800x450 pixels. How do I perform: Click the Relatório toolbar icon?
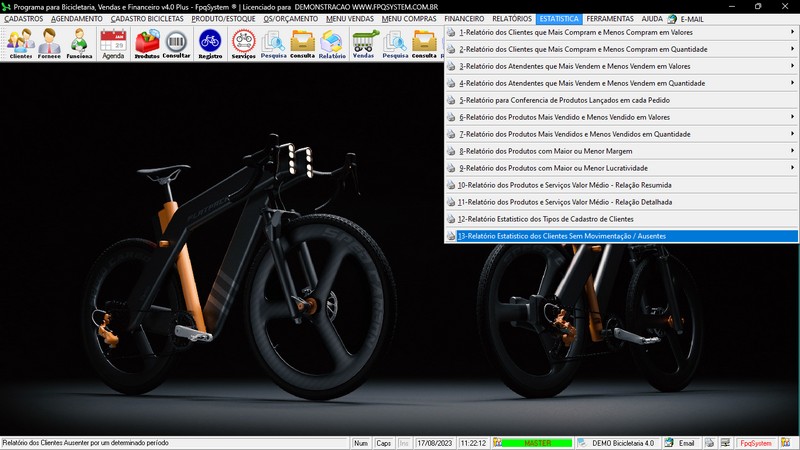point(332,44)
